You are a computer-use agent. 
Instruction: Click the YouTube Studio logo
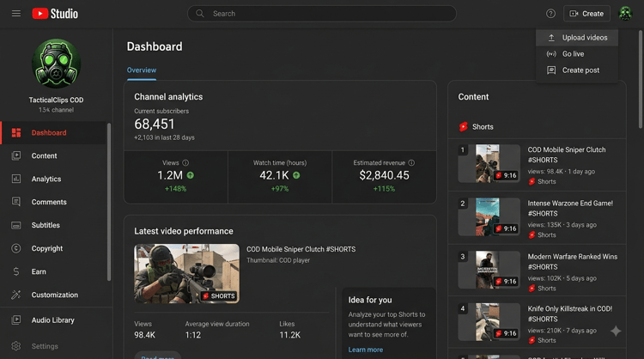[x=55, y=14]
